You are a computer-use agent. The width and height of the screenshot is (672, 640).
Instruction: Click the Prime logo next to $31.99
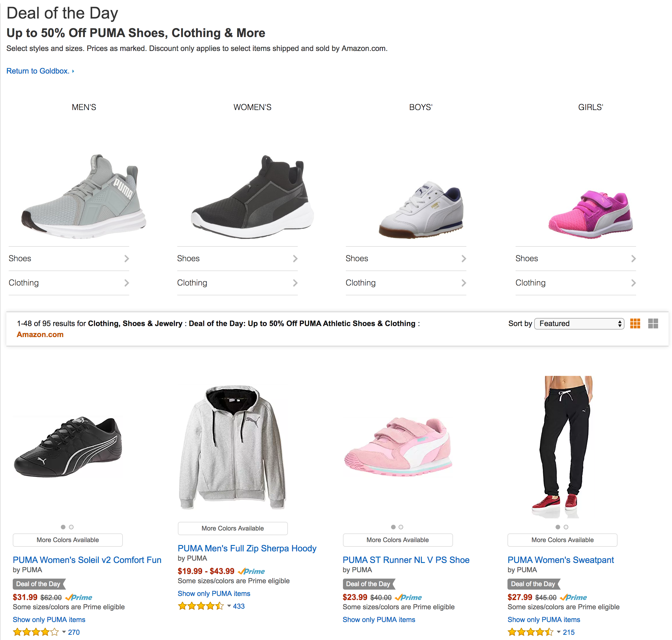(x=78, y=597)
